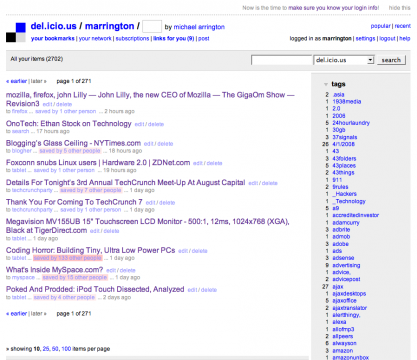Select the 43folders tag in sidebar
The height and width of the screenshot is (360, 417).
click(344, 159)
